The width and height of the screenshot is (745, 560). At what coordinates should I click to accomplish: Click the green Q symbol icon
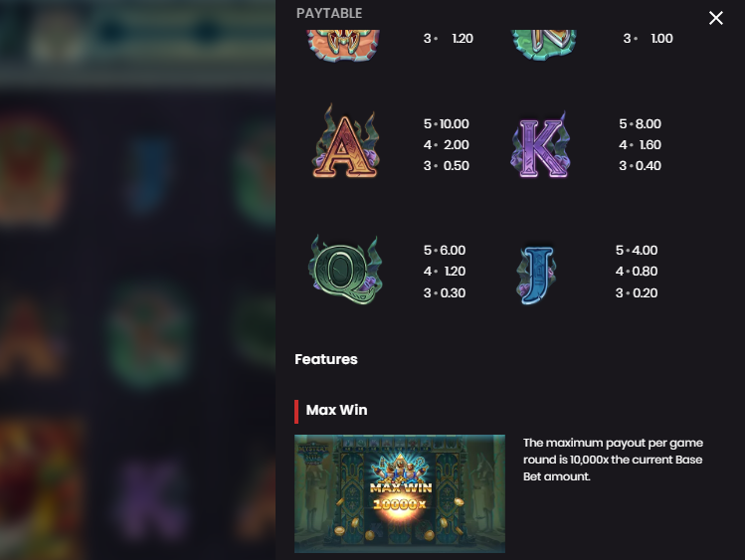[345, 270]
